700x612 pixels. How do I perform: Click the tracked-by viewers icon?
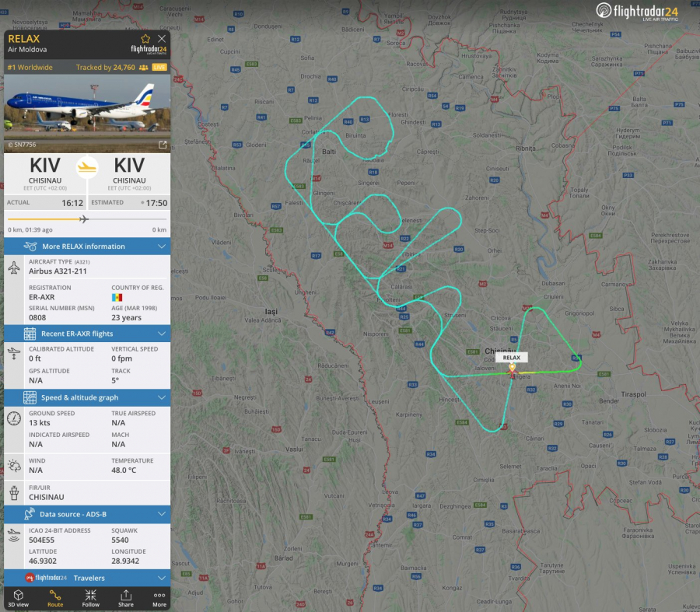point(143,68)
